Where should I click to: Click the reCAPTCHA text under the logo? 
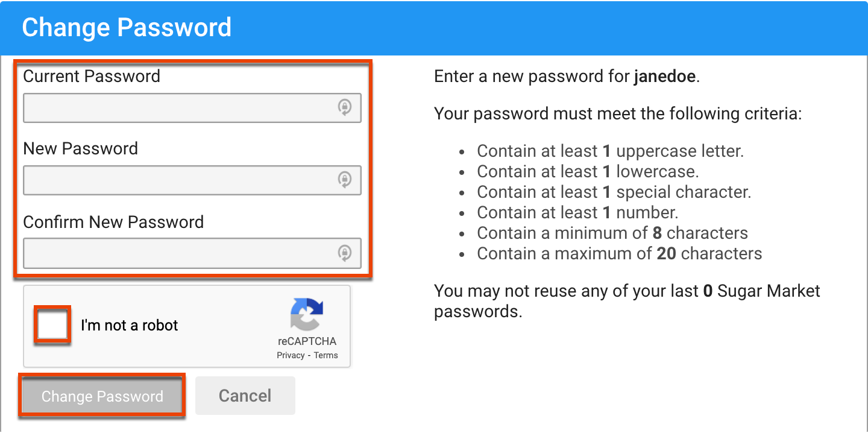point(307,341)
